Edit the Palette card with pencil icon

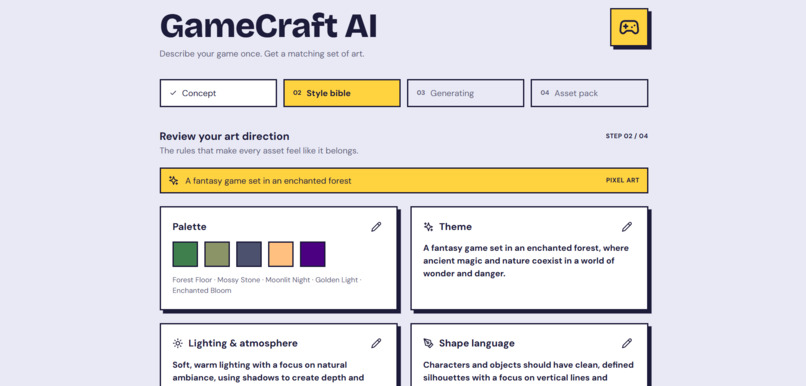coord(376,227)
